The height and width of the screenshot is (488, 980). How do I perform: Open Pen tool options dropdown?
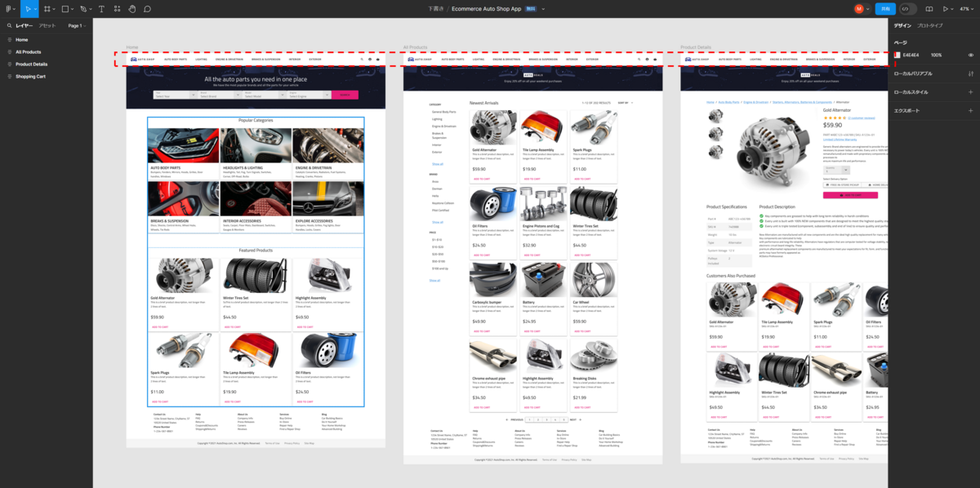[91, 9]
